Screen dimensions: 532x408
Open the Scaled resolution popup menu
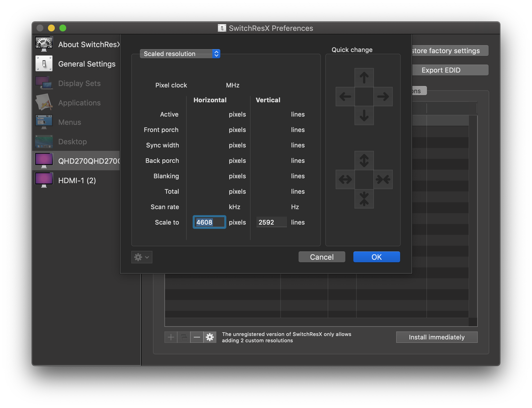click(x=180, y=54)
